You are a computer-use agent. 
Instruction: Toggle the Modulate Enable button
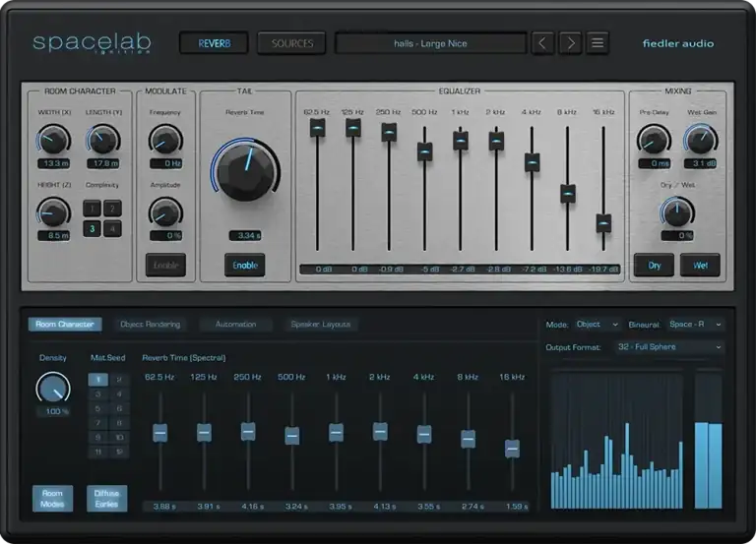point(165,265)
